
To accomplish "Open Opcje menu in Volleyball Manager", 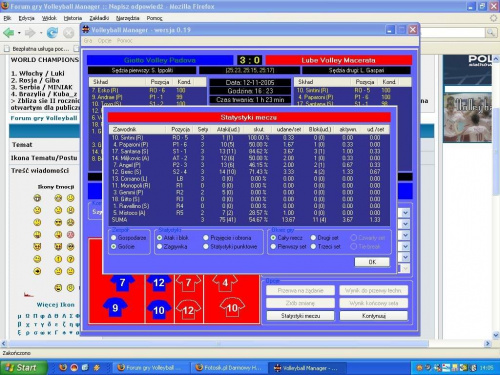I will point(105,41).
